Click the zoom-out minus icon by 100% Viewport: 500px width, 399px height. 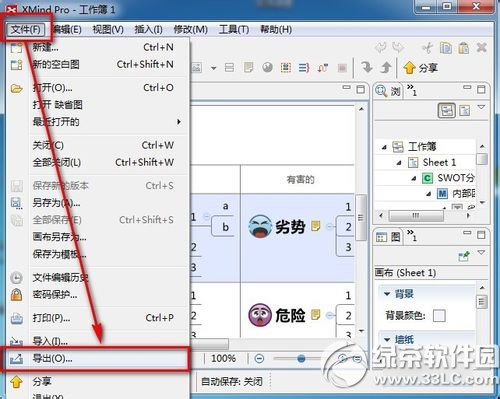259,359
